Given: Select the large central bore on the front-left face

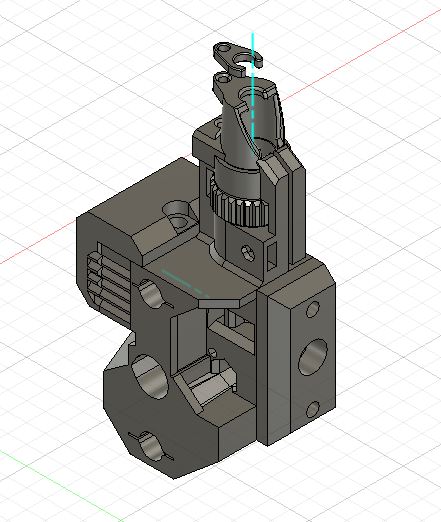Looking at the screenshot, I should (x=150, y=377).
